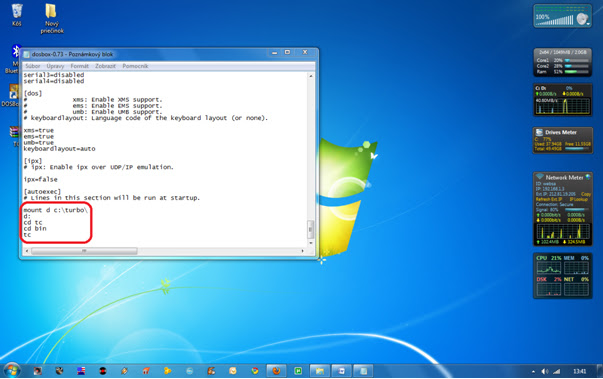Click the 'ipx=false' line

tap(40, 180)
